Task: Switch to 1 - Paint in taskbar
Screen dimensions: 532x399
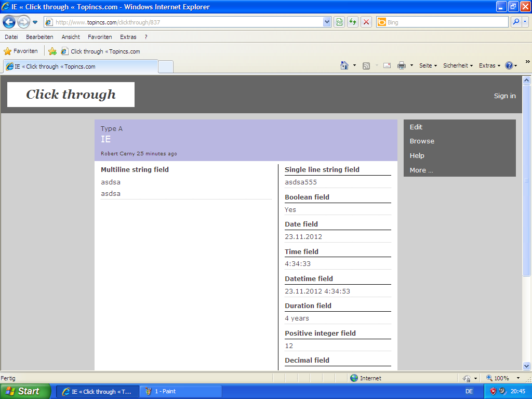Action: pos(181,391)
